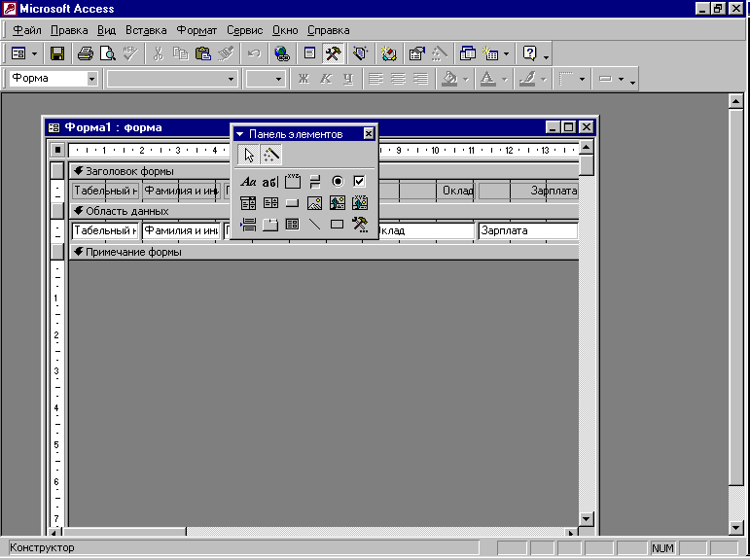750x560 pixels.
Task: Open the Файл menu
Action: (x=27, y=30)
